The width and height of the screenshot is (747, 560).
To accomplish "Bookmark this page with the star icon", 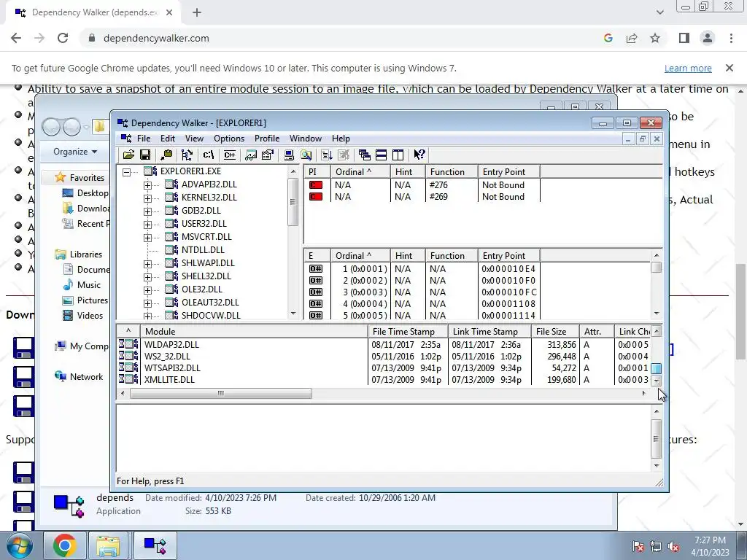I will pos(655,38).
